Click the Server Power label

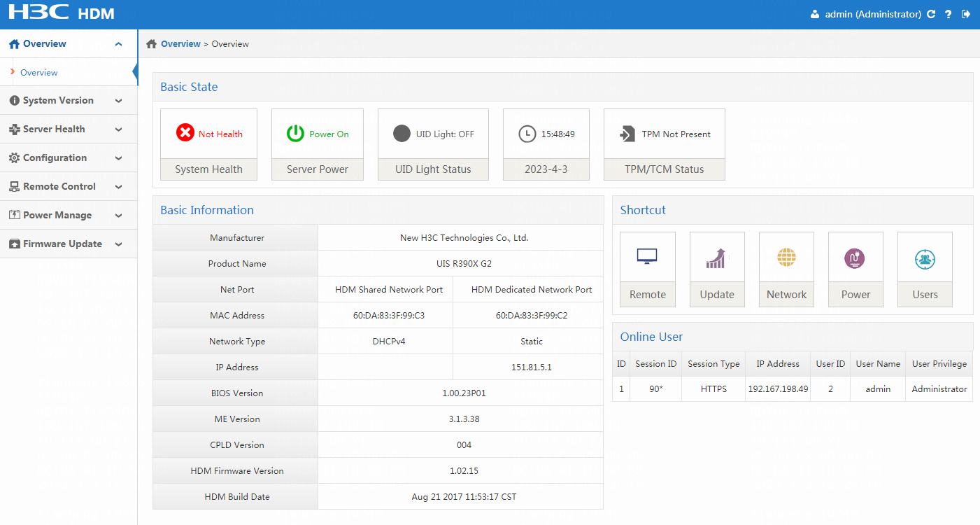[318, 169]
